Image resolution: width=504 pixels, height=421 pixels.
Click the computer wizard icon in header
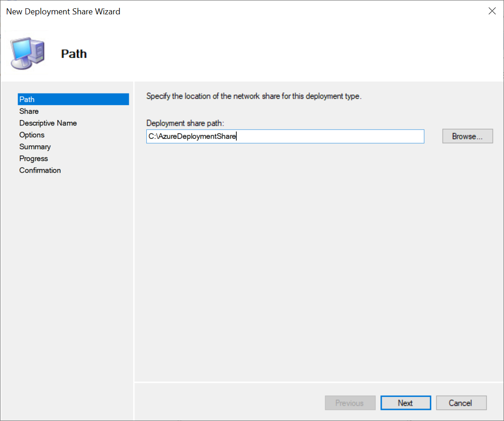[27, 53]
